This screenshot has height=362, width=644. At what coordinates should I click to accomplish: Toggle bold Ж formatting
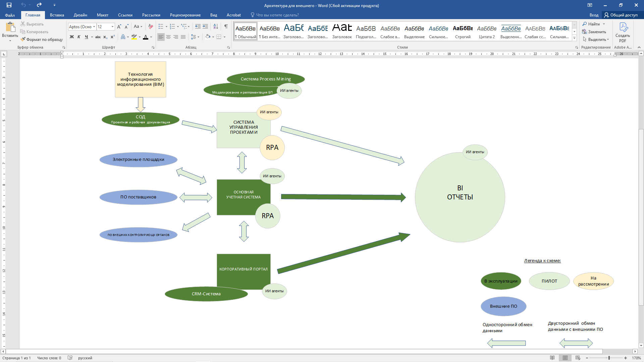click(71, 37)
